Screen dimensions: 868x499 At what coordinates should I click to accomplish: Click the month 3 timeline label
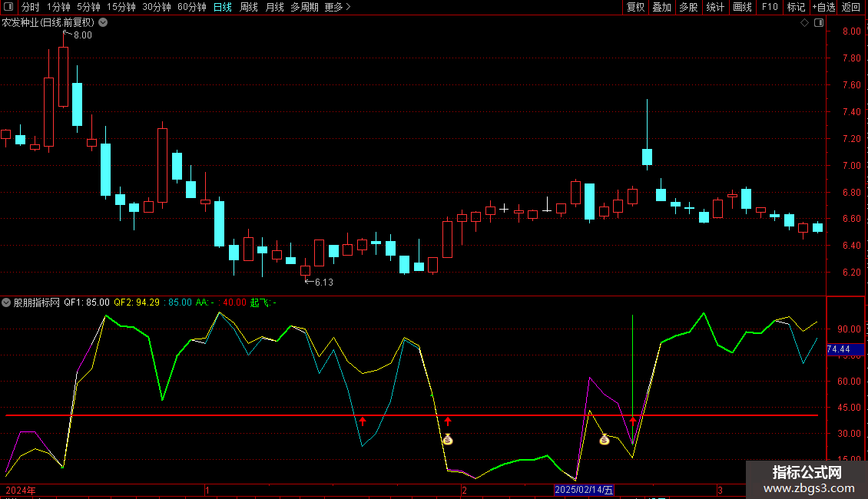coord(720,490)
